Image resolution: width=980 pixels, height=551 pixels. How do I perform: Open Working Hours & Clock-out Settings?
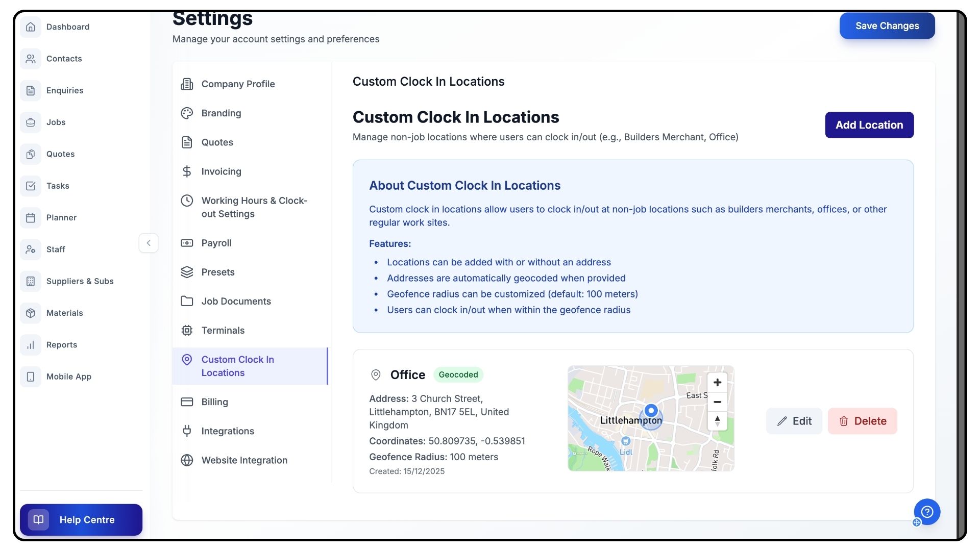click(254, 207)
